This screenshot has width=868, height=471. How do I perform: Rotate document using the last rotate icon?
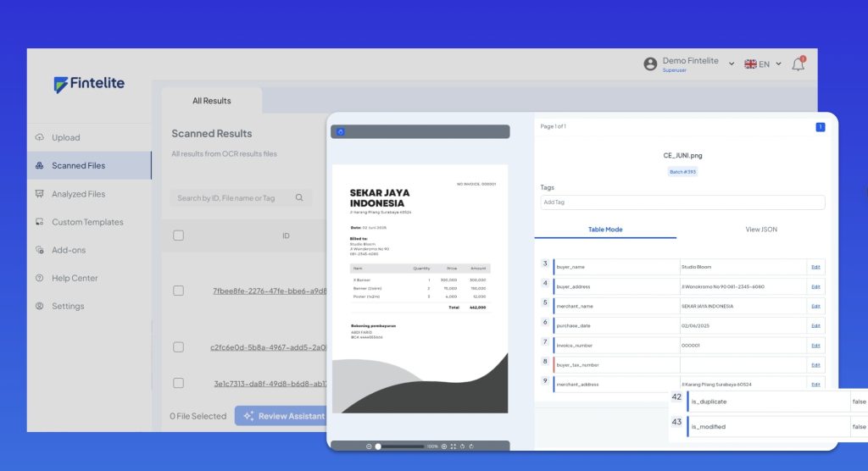coord(471,446)
